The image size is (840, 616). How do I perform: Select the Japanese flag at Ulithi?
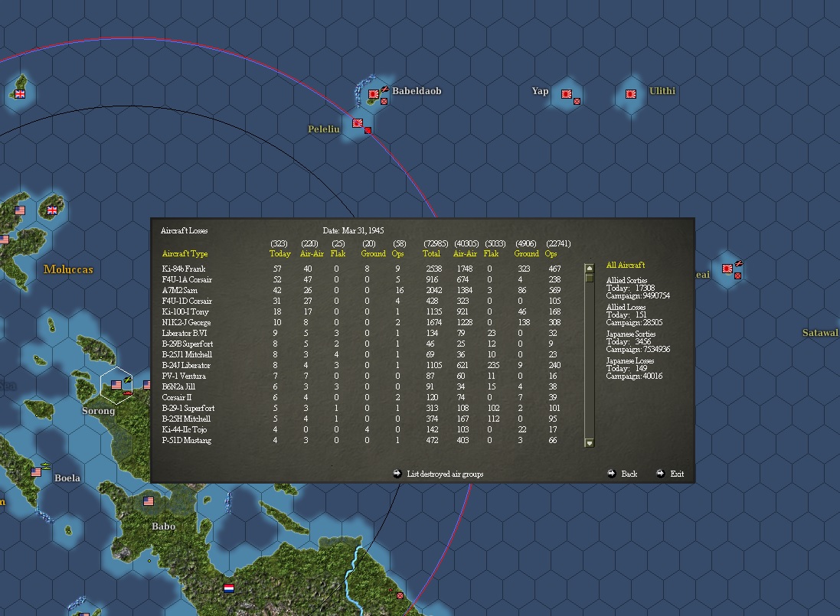coord(631,94)
